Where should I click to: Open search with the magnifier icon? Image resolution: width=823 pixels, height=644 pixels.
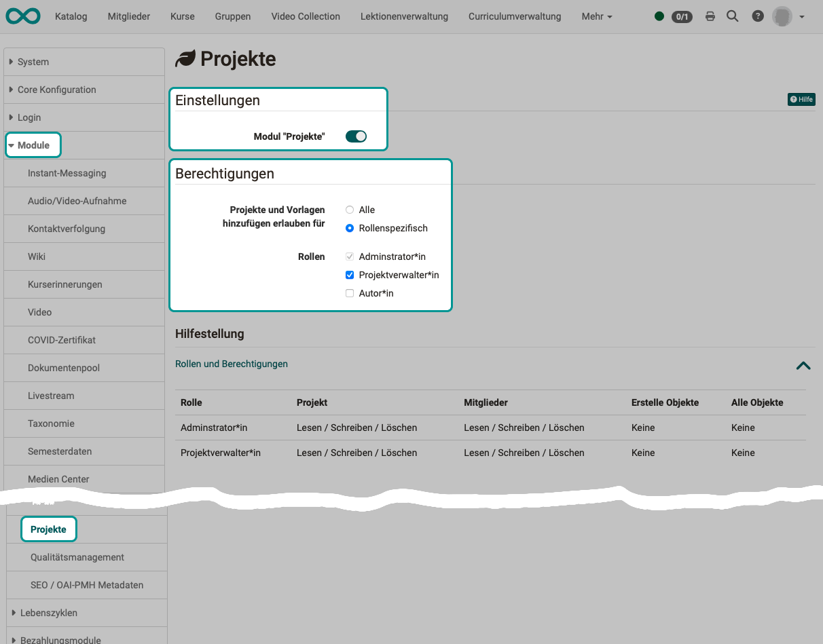(x=732, y=16)
